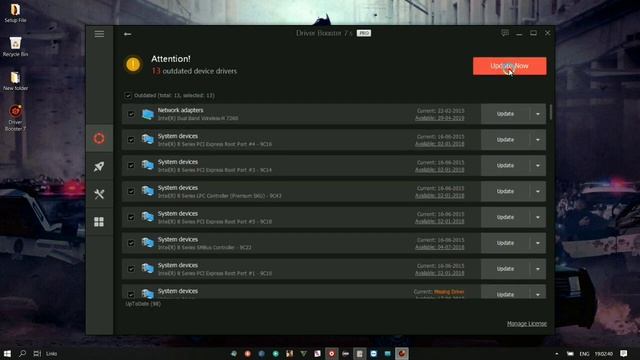This screenshot has width=640, height=360.
Task: Open the Tools wrench section
Action: pos(99,194)
